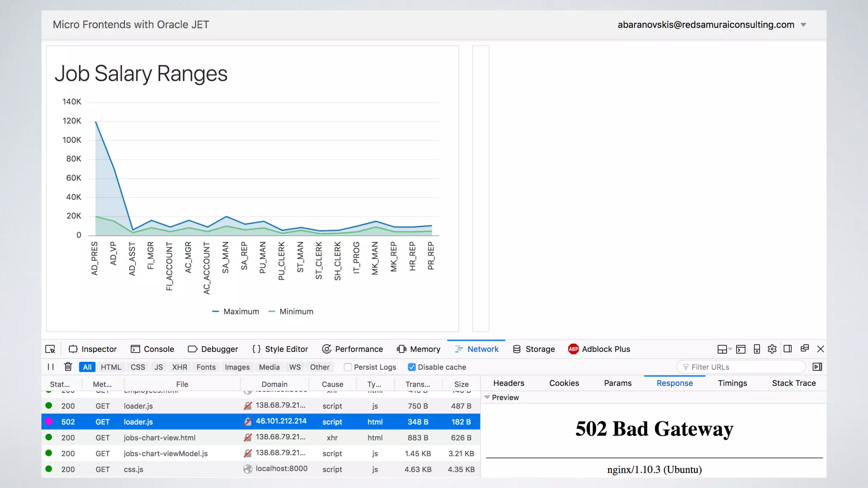Viewport: 868px width, 488px height.
Task: Open developer tools settings gear
Action: pyautogui.click(x=772, y=349)
